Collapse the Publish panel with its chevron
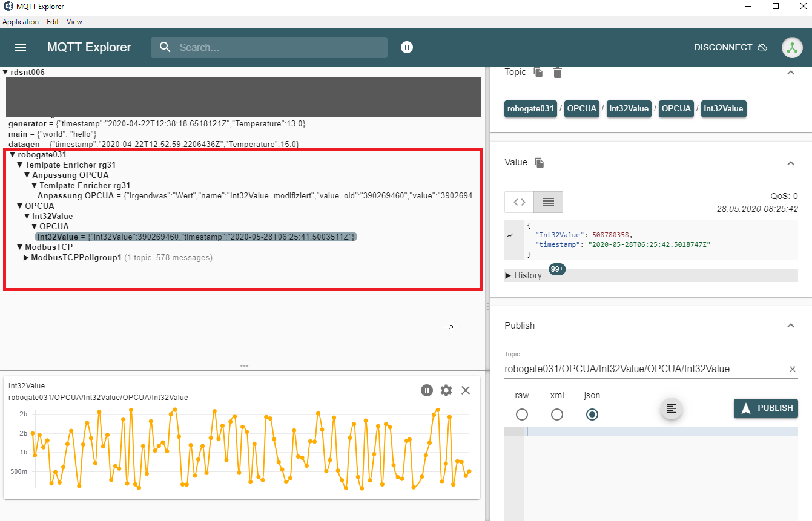The height and width of the screenshot is (521, 812). point(791,326)
